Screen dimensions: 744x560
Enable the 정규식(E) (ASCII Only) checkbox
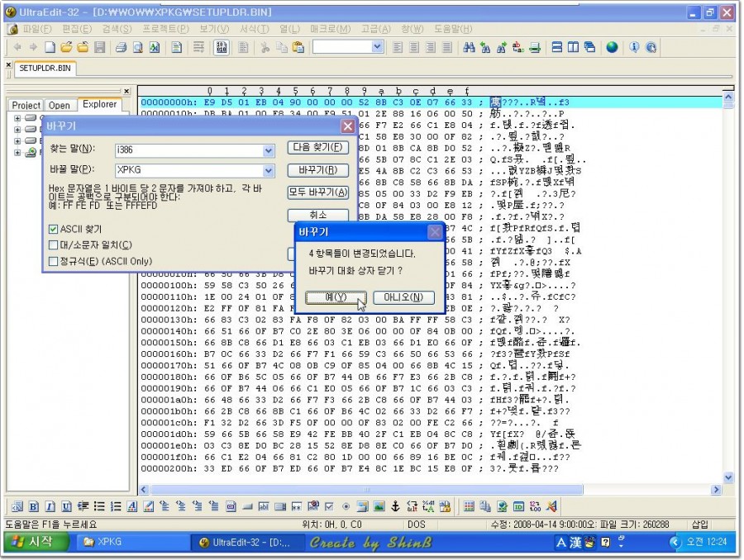point(53,261)
